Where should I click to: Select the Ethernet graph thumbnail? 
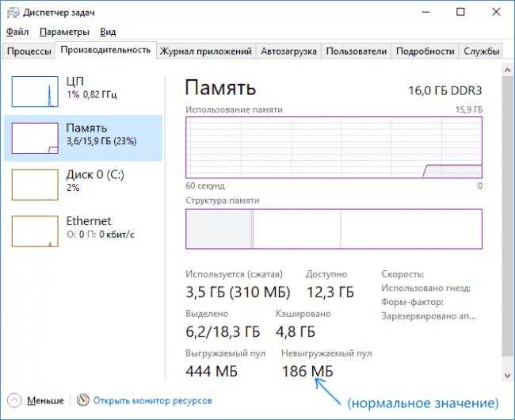35,231
